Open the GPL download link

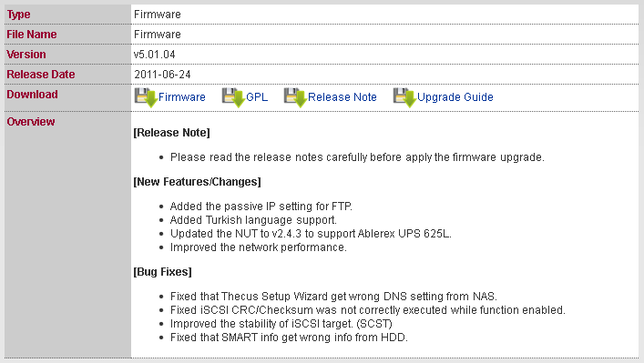pos(257,97)
